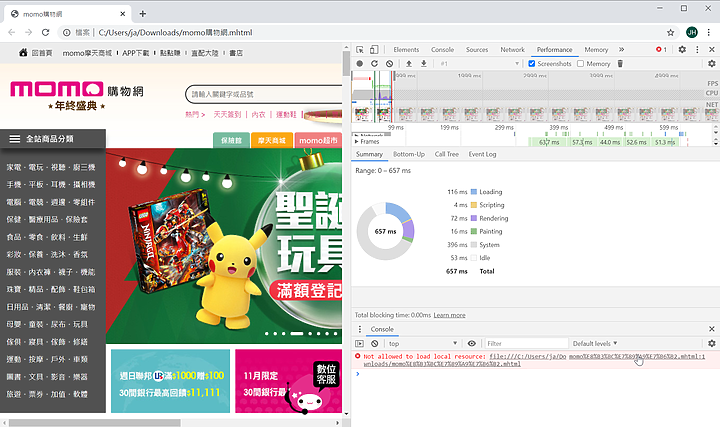The height and width of the screenshot is (427, 720).
Task: Uncheck the Screenshots checkbox
Action: tap(532, 63)
